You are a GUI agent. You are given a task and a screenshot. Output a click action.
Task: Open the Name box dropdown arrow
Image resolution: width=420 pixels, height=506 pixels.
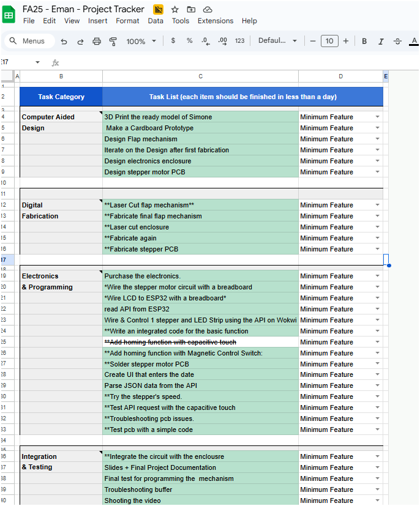pos(37,62)
